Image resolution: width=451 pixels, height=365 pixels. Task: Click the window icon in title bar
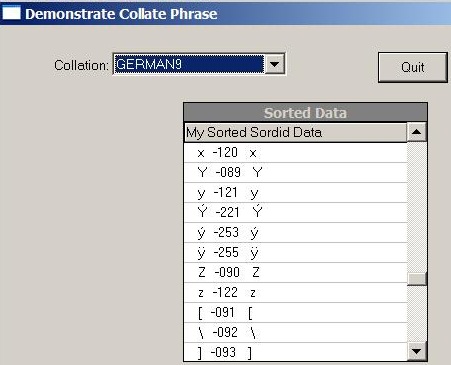pos(11,13)
